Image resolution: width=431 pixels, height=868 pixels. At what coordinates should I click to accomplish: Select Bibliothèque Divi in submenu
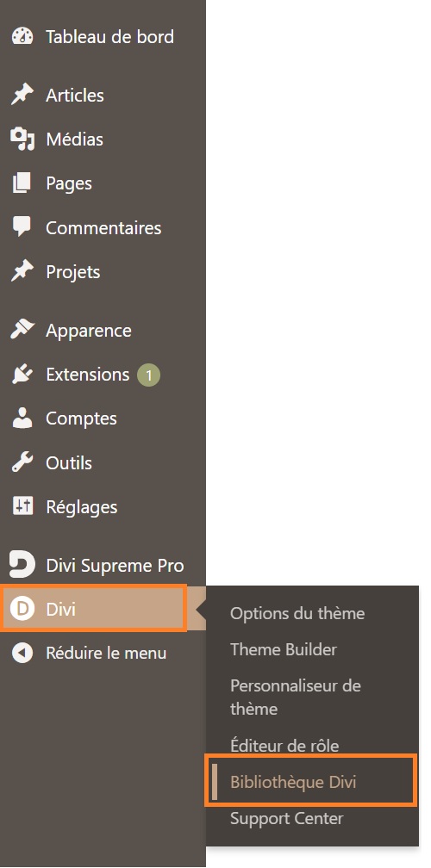[293, 782]
